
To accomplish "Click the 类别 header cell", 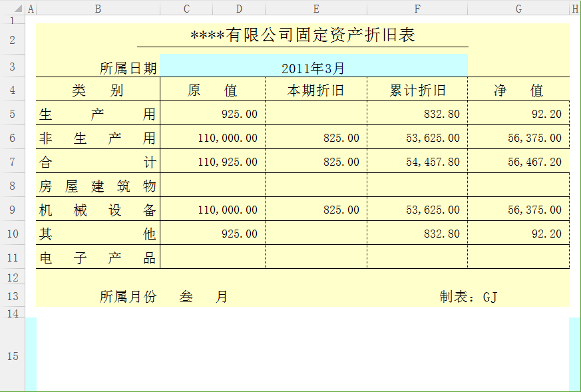I will pos(98,91).
